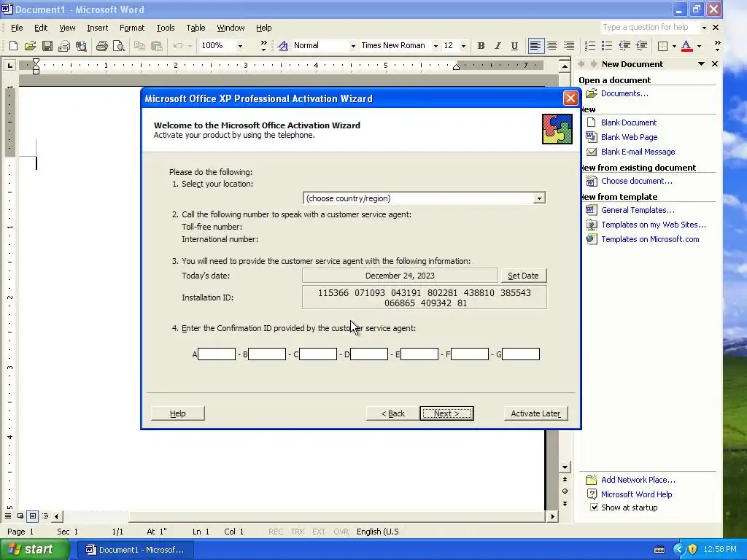Decrease the paragraph indent
Viewport: 747px width, 560px height.
[x=624, y=46]
